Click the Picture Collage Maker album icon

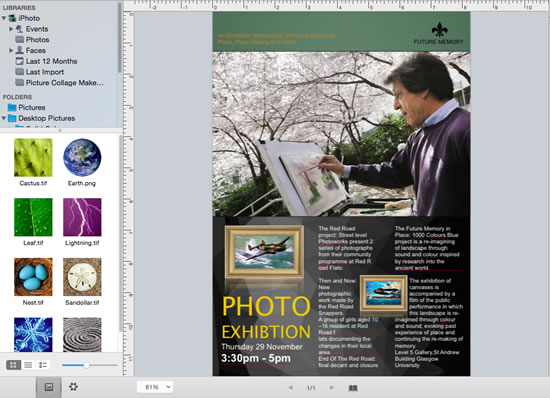click(x=20, y=83)
